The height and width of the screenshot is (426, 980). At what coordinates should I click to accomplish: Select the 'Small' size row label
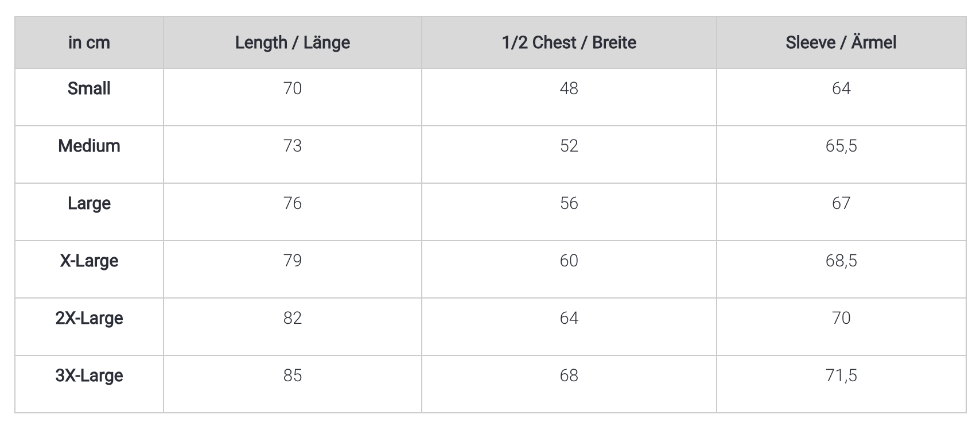(89, 88)
